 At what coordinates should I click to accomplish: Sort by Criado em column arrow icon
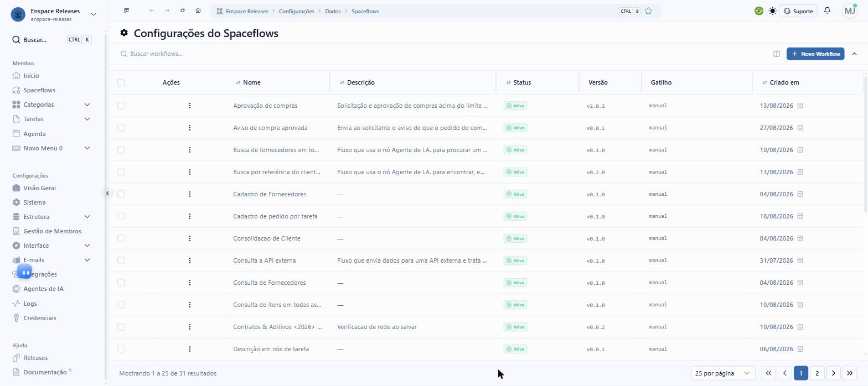764,82
